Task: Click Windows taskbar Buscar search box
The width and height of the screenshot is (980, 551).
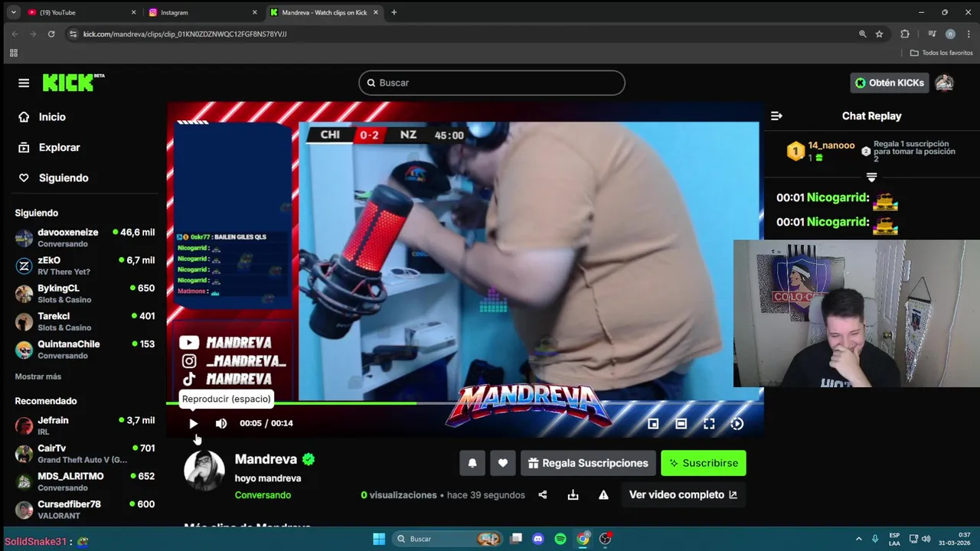Action: 449,539
